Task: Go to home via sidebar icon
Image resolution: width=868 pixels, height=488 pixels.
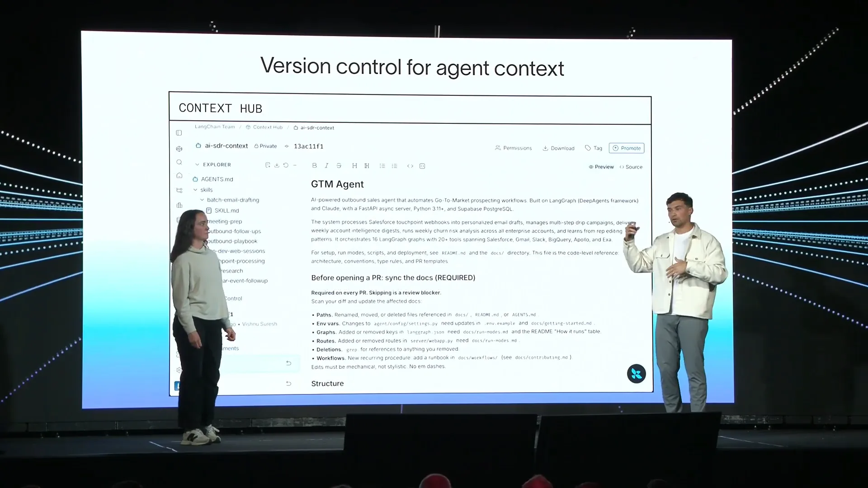Action: pos(179,175)
